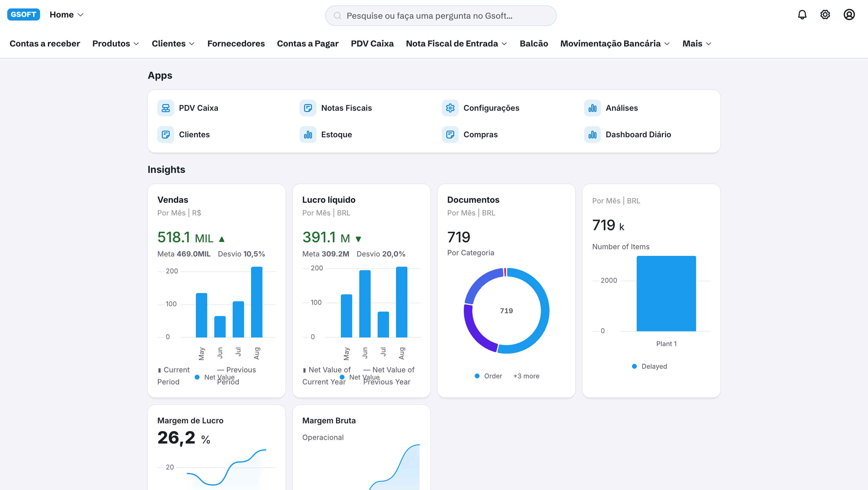Open the Configurações app icon
The height and width of the screenshot is (490, 868).
tap(450, 108)
